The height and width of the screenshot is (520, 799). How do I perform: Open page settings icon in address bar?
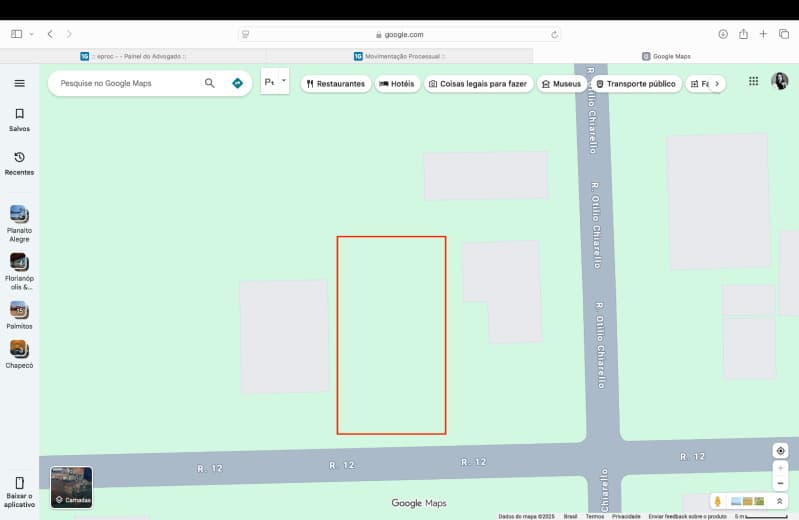point(246,34)
